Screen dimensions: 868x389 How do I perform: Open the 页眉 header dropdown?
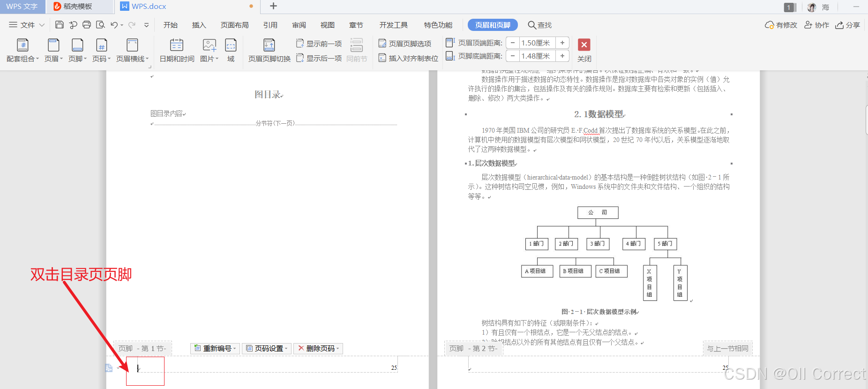pos(53,51)
